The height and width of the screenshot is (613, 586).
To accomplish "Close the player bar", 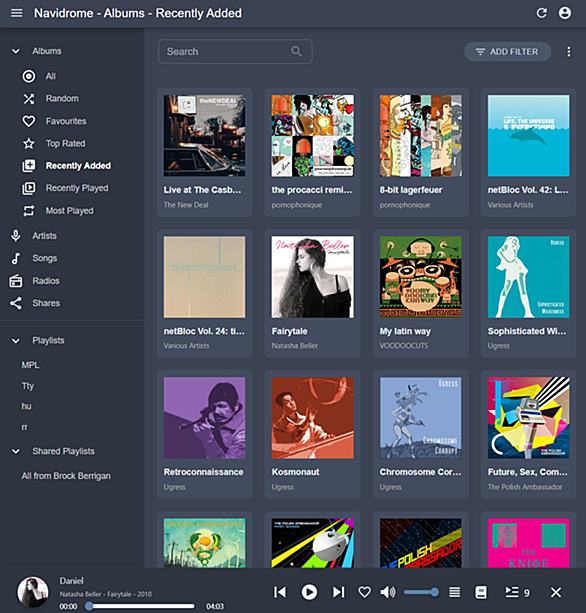I will [556, 592].
